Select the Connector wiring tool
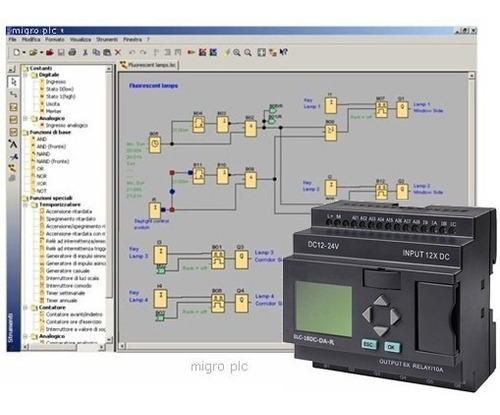The image size is (500, 415). pos(13,95)
